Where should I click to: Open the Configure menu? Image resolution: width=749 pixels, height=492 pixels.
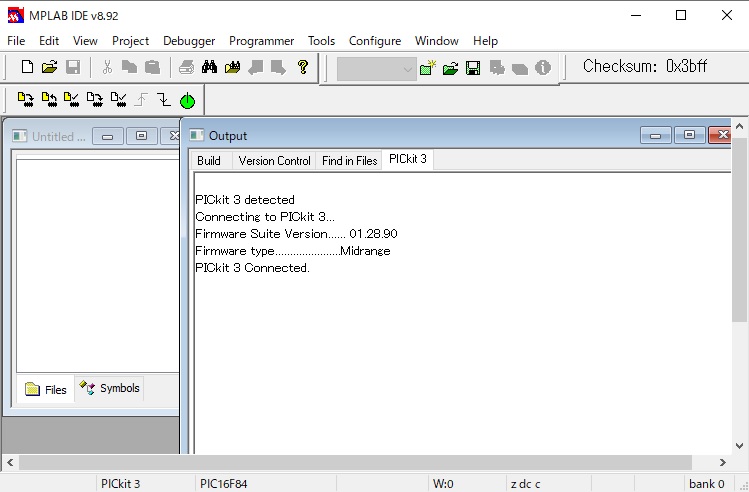coord(375,41)
